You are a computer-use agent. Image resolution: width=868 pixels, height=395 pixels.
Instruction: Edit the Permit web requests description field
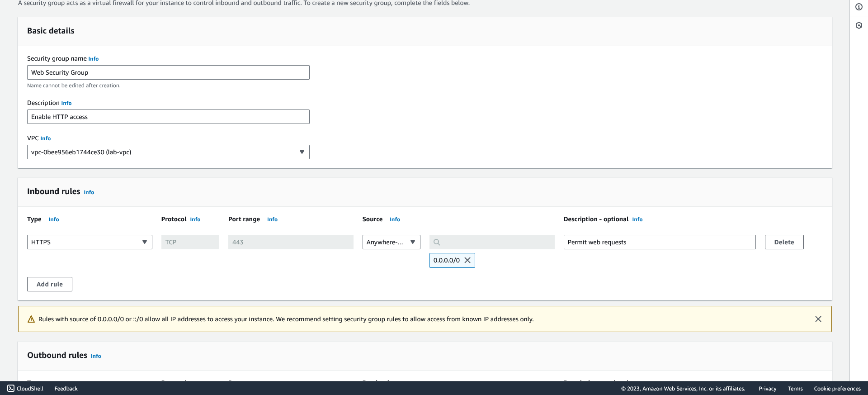pos(660,242)
